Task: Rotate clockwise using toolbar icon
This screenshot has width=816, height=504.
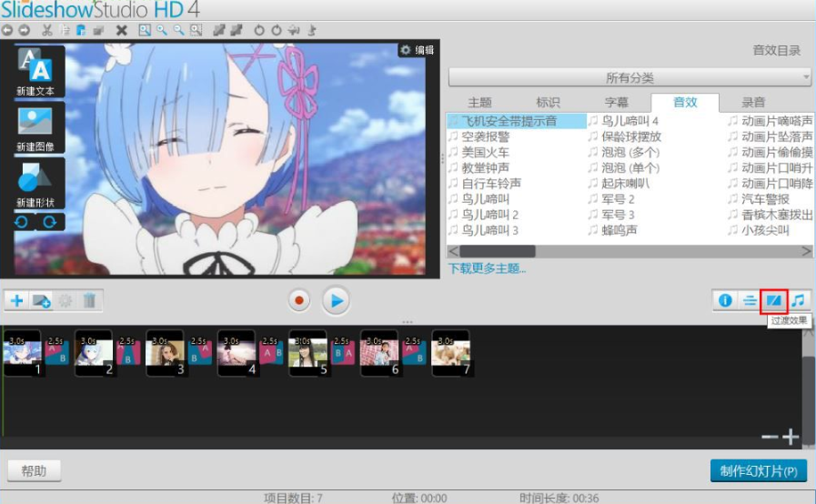Action: point(277,30)
